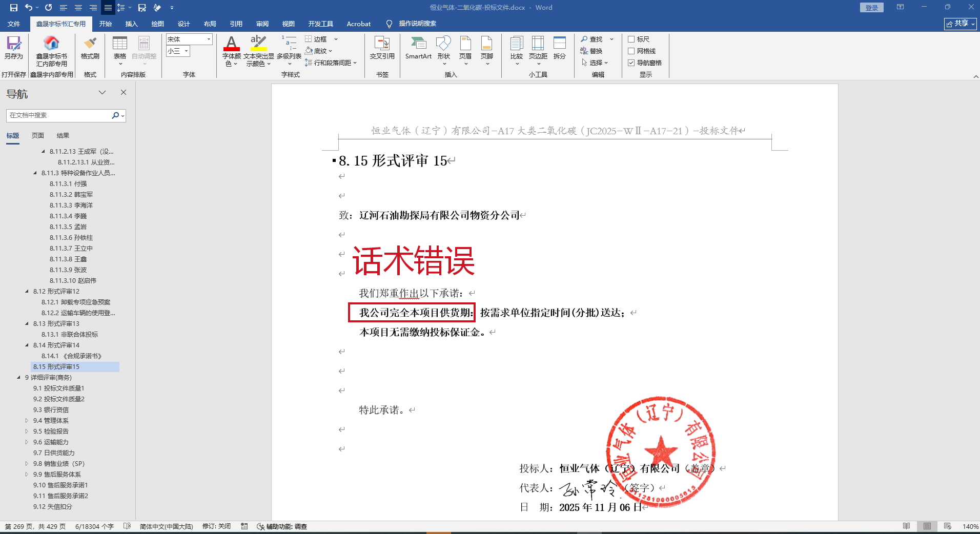Image resolution: width=980 pixels, height=534 pixels.
Task: Center text using the quick access toolbar
Action: (78, 8)
